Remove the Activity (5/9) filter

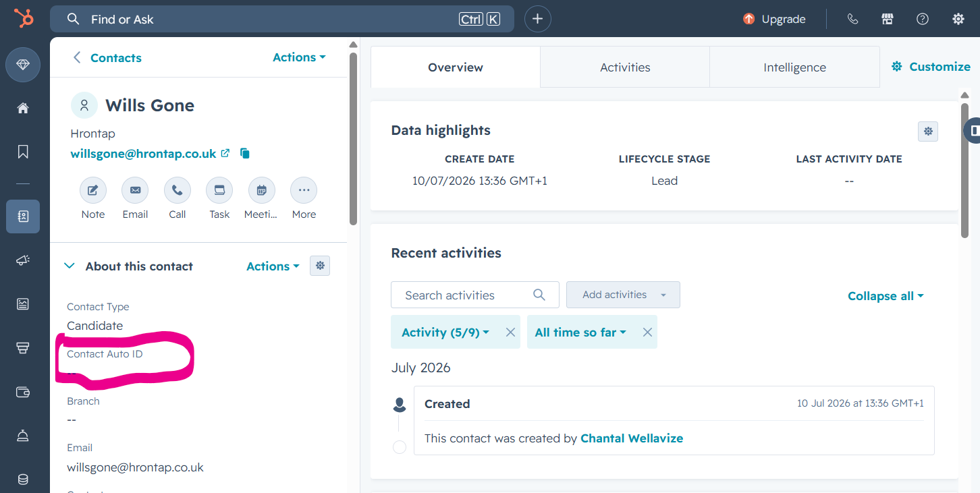click(510, 332)
